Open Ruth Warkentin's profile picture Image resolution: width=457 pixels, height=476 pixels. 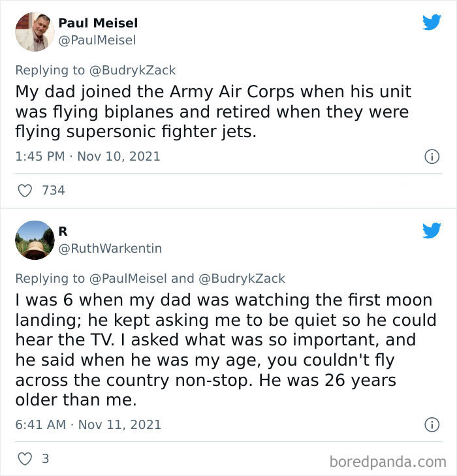pos(34,240)
